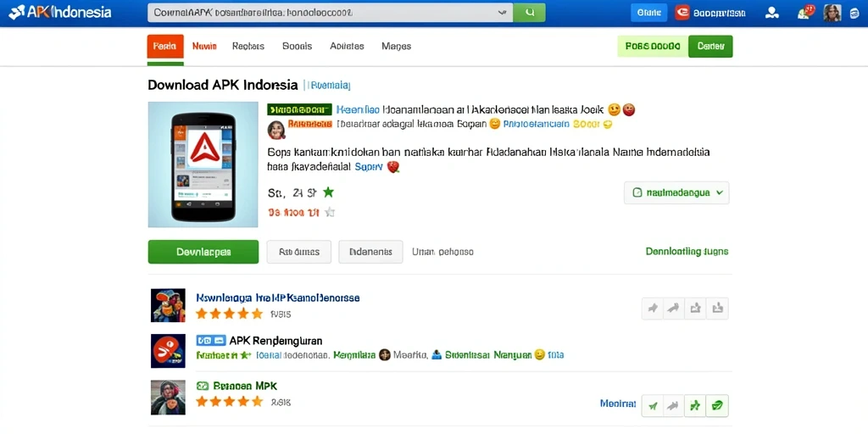
Task: Click the green search magnifier button
Action: pos(529,12)
